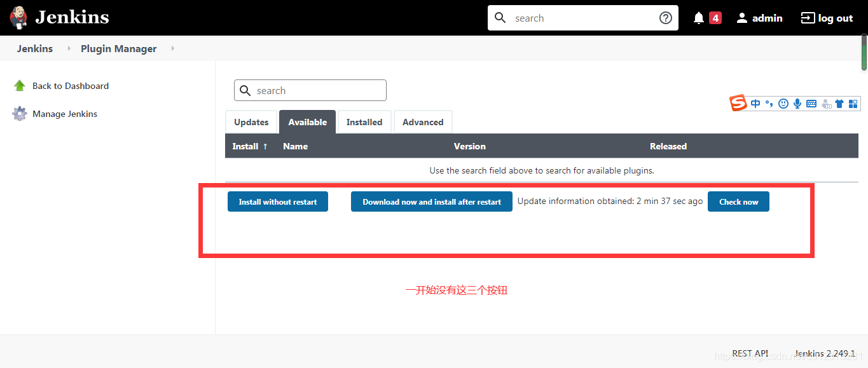Click the grayed user account icon in IME bar
The height and width of the screenshot is (368, 868).
point(826,104)
